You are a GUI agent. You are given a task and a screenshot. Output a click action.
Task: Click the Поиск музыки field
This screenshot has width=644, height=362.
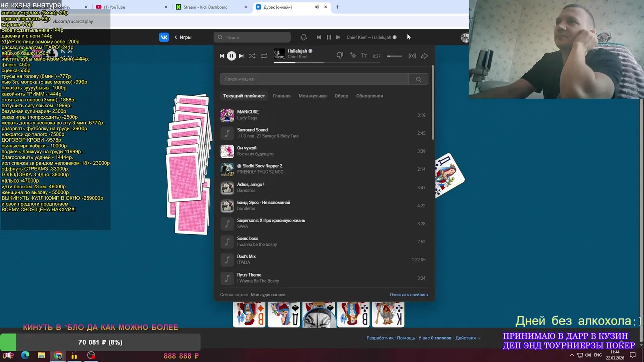[x=314, y=79]
